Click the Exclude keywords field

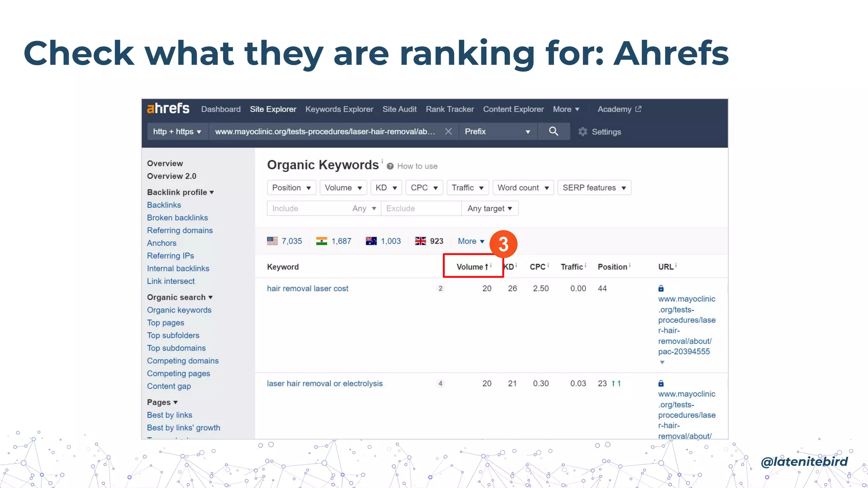(421, 208)
